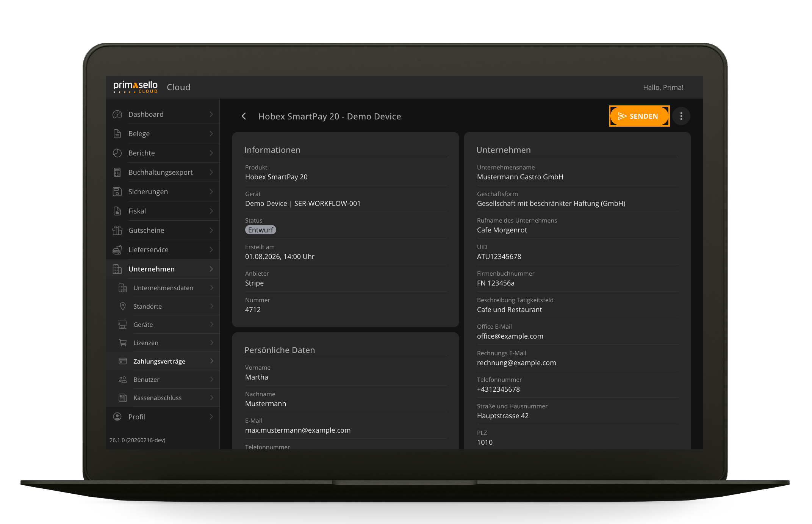Click the Standorte map pin icon

pos(123,306)
